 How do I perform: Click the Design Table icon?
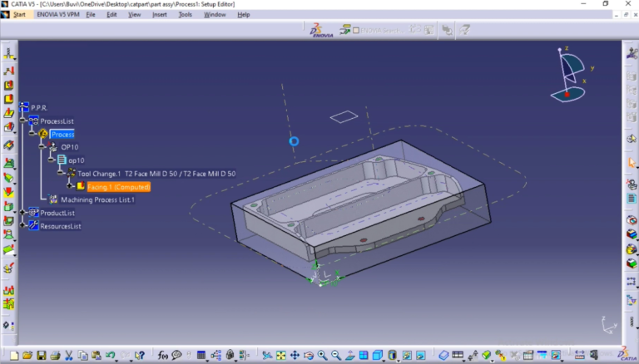201,356
